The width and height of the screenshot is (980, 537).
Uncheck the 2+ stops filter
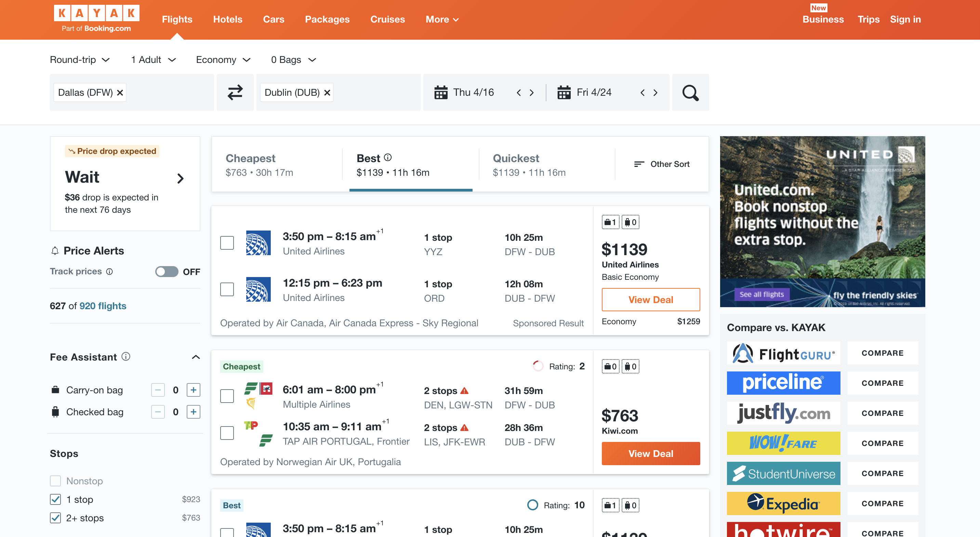[55, 518]
